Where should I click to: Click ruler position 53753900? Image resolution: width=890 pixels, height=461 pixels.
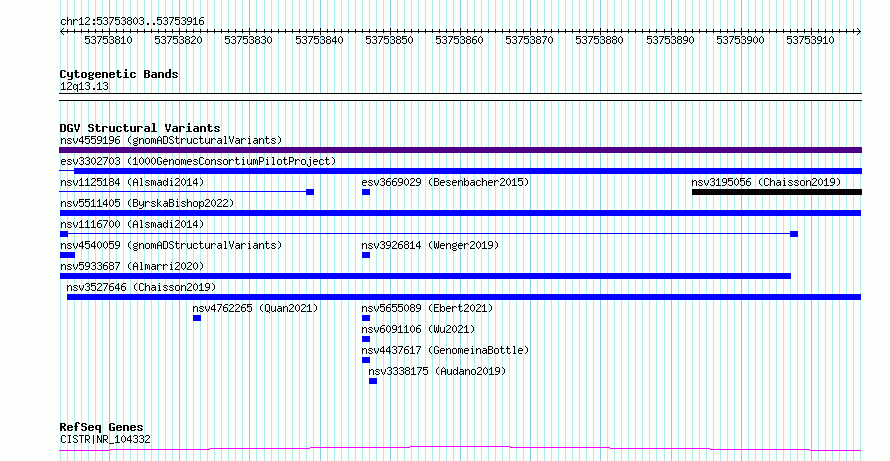(x=740, y=40)
